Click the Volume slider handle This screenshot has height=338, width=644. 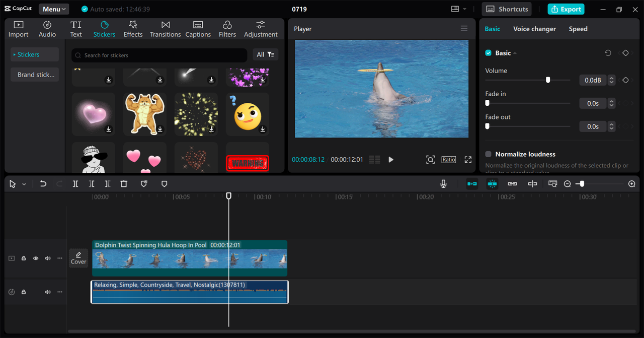[548, 80]
